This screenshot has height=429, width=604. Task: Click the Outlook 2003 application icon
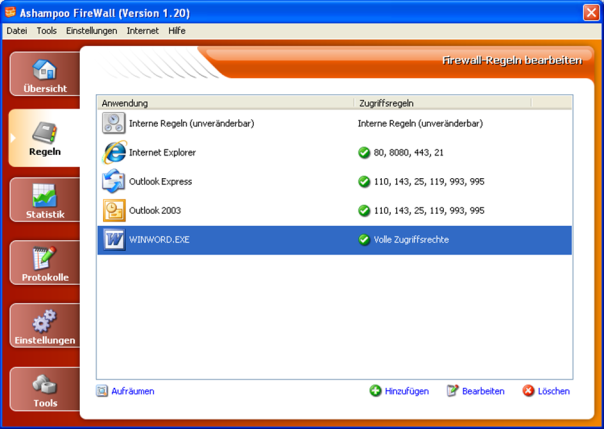114,210
